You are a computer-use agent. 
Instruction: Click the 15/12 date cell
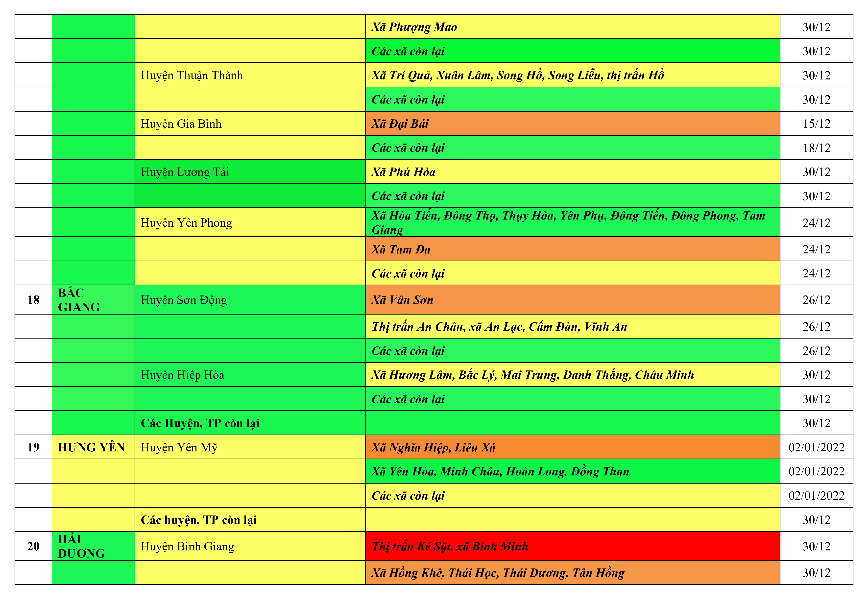[816, 124]
